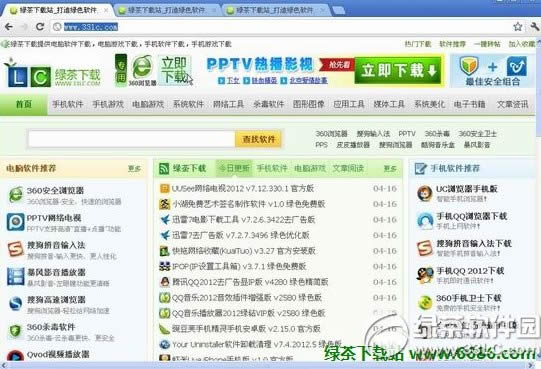
Task: Click icon beside QQ音乐2012音效插件增强版
Action: point(164,298)
